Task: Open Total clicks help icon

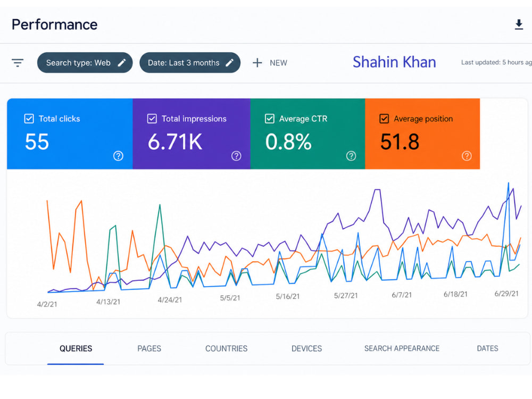Action: tap(118, 156)
